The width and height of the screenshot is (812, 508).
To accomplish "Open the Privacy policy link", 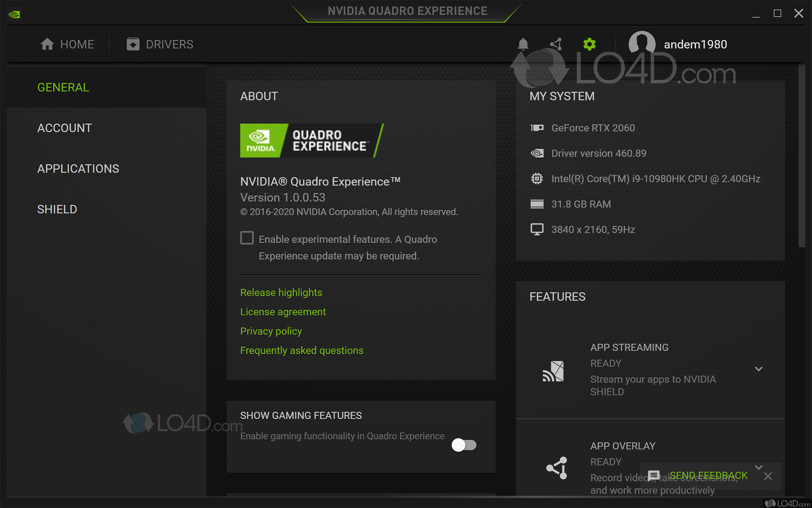I will (x=271, y=331).
